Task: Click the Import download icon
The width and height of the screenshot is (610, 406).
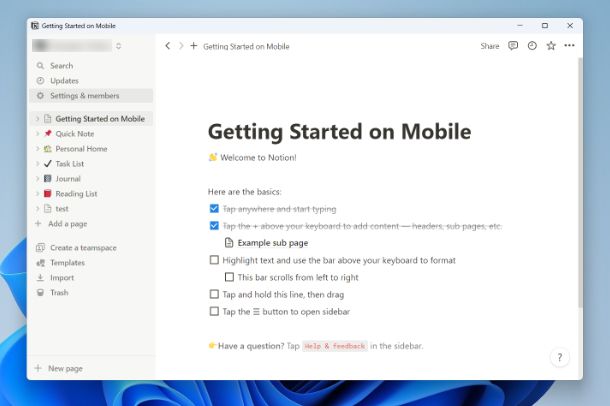Action: tap(40, 278)
